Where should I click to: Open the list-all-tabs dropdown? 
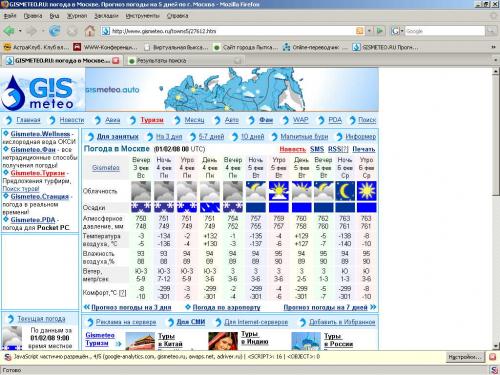point(496,61)
